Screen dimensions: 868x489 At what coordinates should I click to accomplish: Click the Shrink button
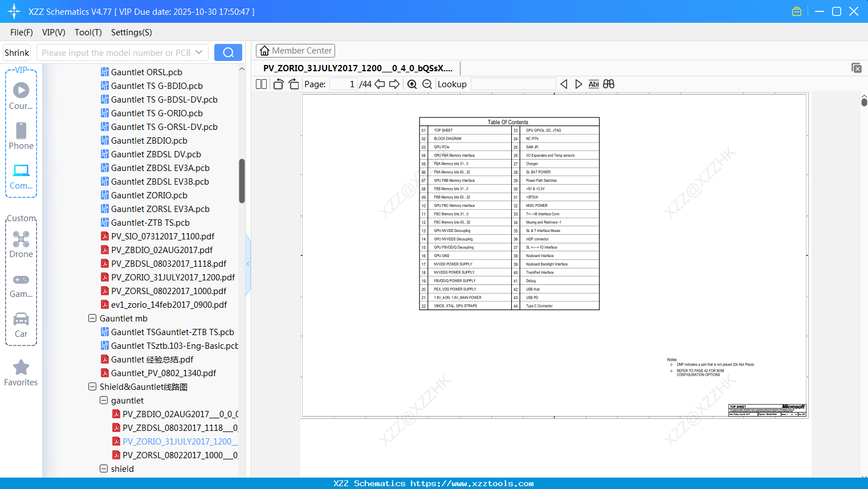coord(17,52)
